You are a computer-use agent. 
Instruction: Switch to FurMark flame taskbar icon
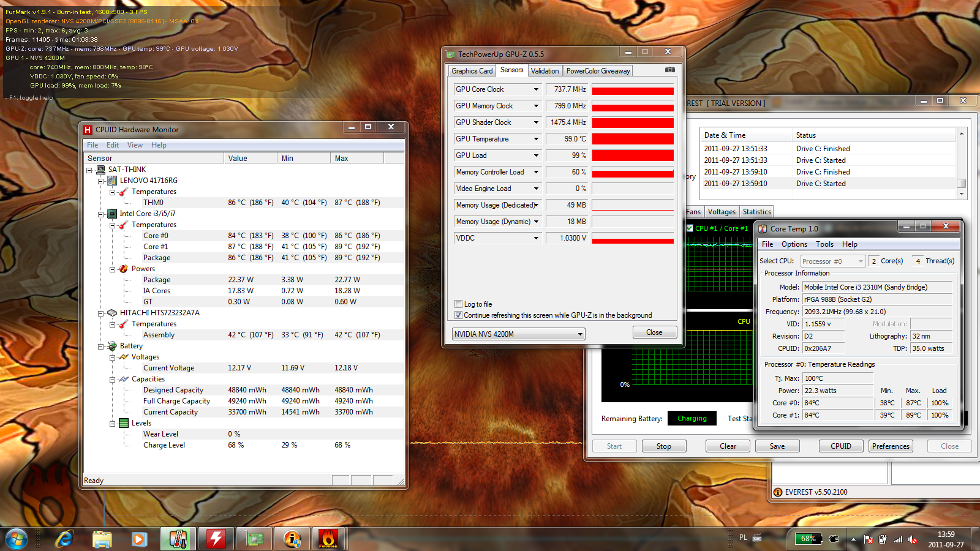point(329,539)
